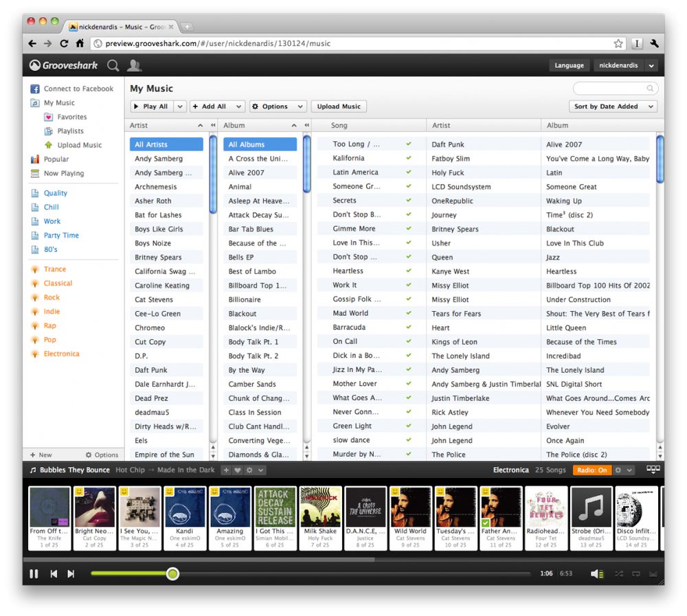Viewport: 687px width, 616px height.
Task: Toggle Radio On button
Action: tap(592, 470)
